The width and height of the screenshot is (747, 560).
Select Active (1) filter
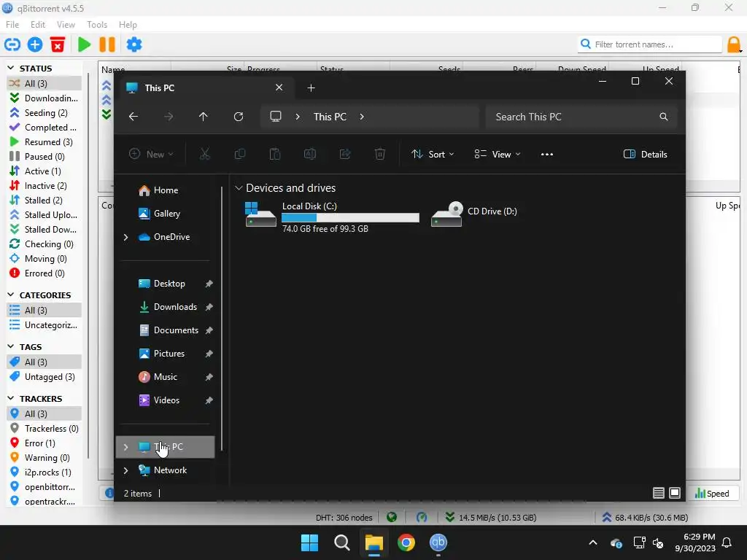44,171
